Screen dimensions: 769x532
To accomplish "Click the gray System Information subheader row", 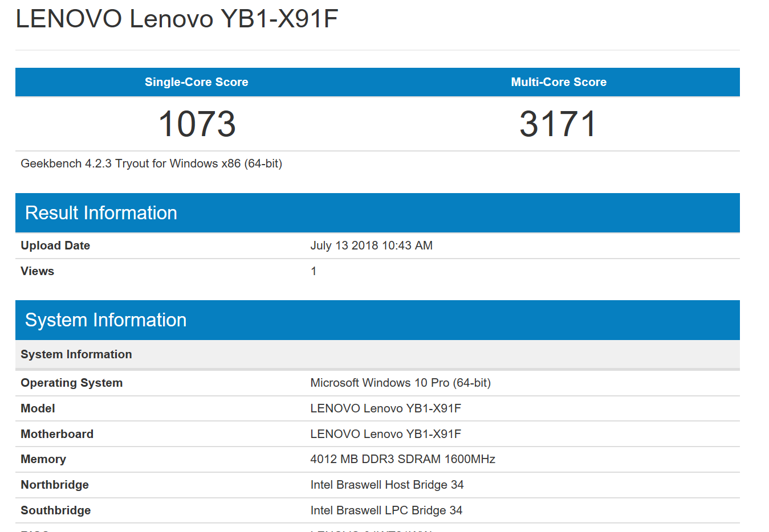I will tap(377, 354).
